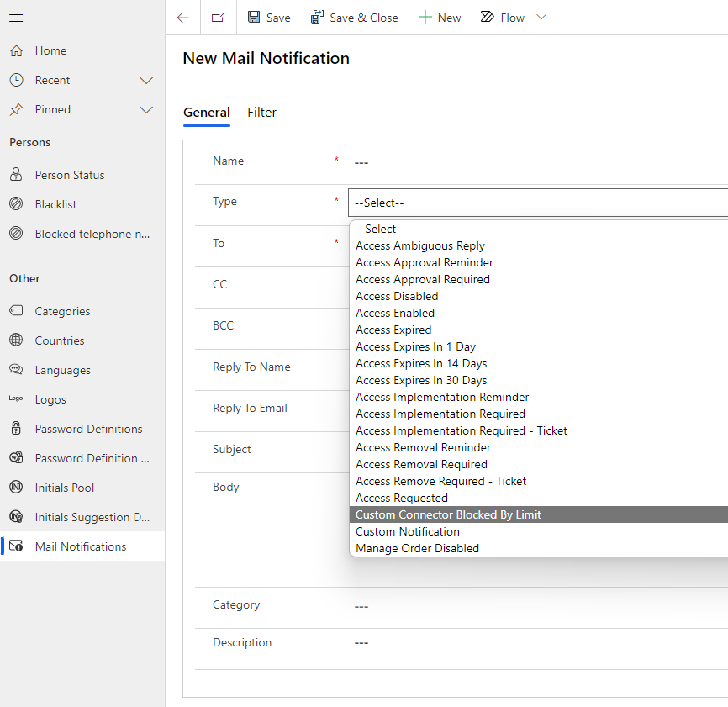
Task: Open record in new window icon
Action: point(218,18)
